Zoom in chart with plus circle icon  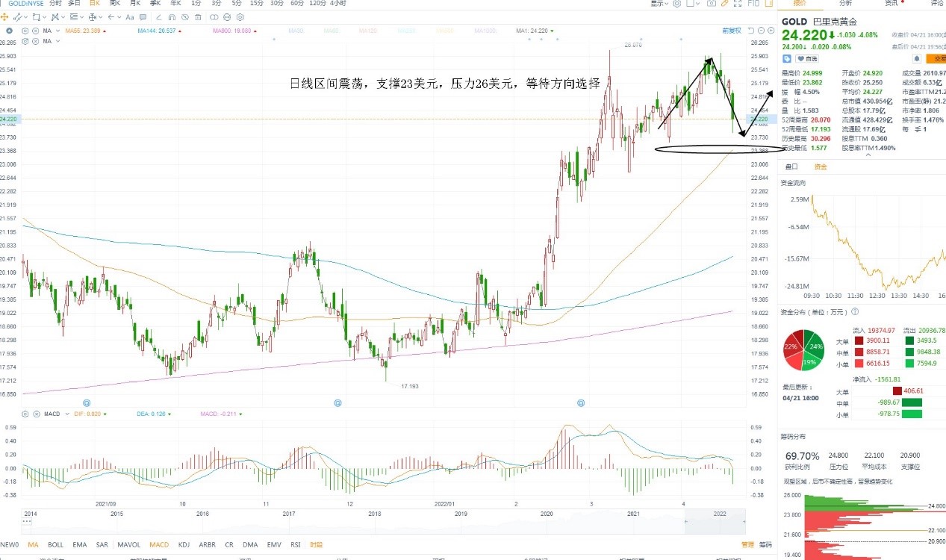coord(771,31)
